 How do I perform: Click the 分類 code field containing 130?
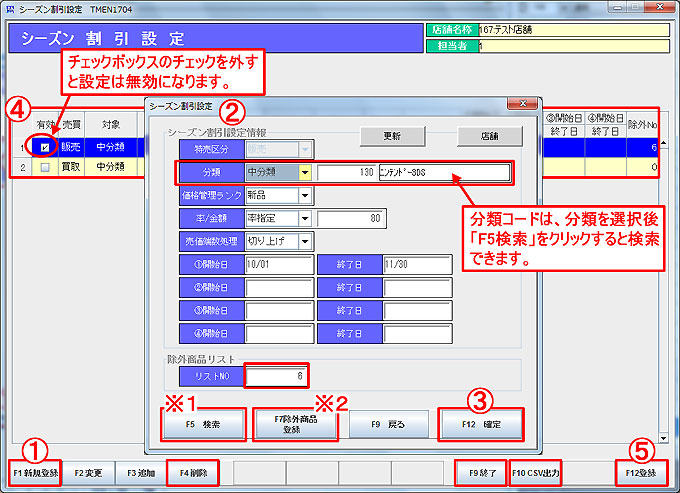tap(346, 173)
